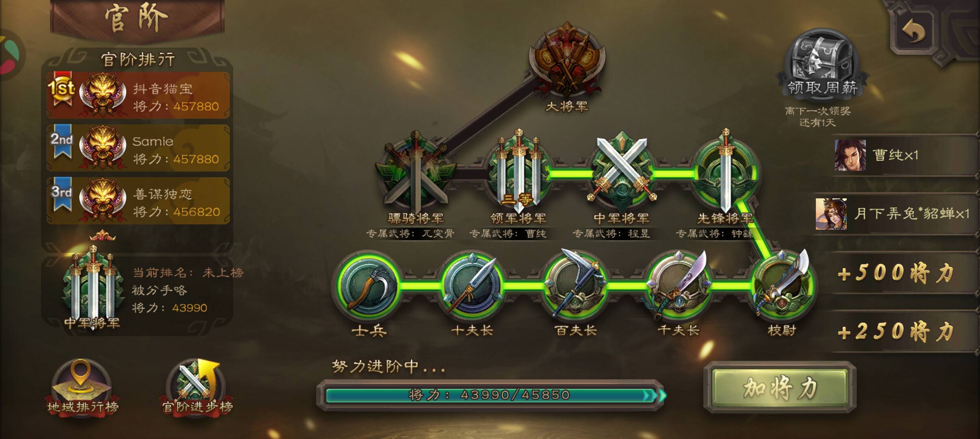Select the 千夫长 saber rank icon
Screen dimensions: 980x439
pyautogui.click(x=679, y=285)
